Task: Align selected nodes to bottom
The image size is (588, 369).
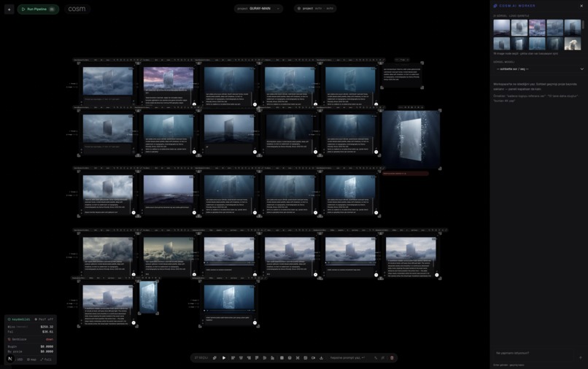Action: [x=273, y=358]
